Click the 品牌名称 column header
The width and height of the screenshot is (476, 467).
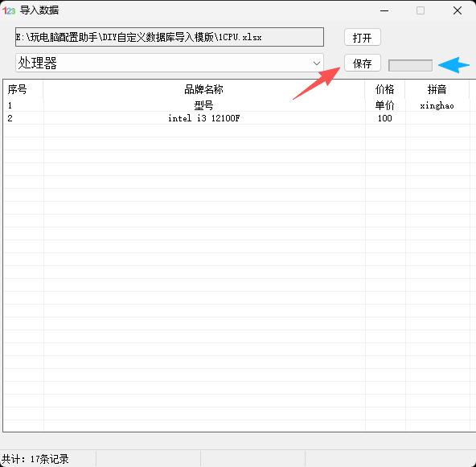204,89
